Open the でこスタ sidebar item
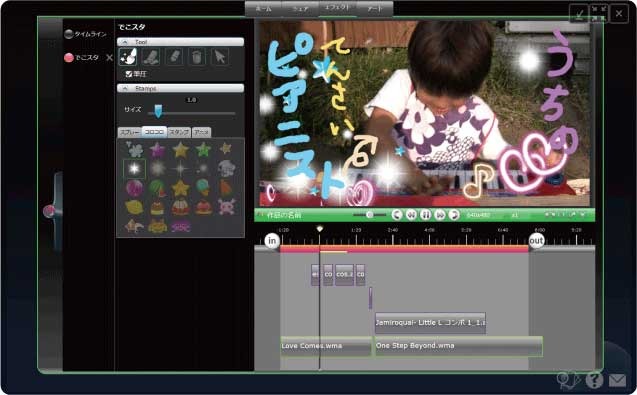The height and width of the screenshot is (395, 637). 81,57
